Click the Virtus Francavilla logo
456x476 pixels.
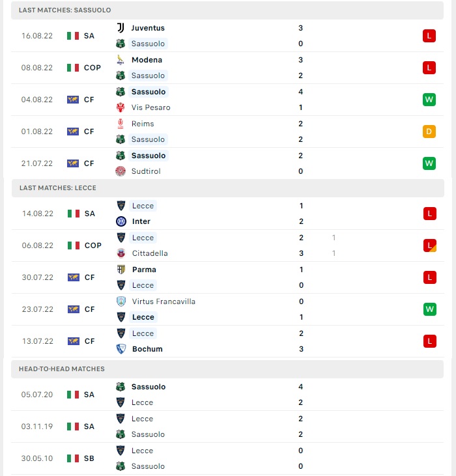click(x=121, y=301)
